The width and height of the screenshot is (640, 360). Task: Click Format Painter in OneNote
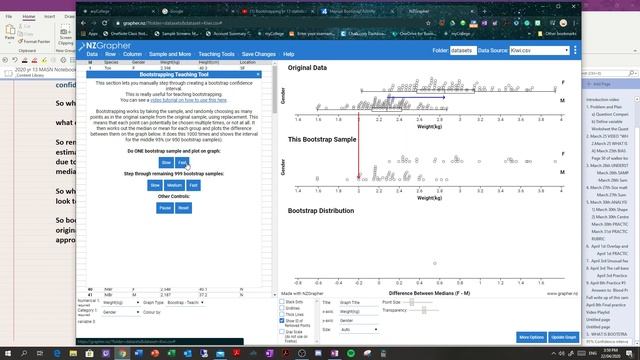[x=34, y=42]
